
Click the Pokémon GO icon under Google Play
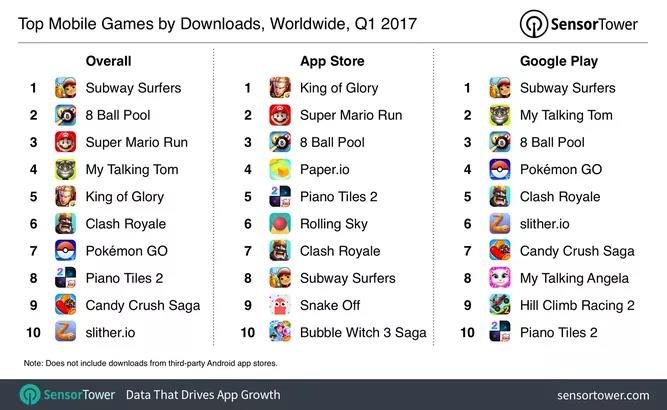pos(500,169)
